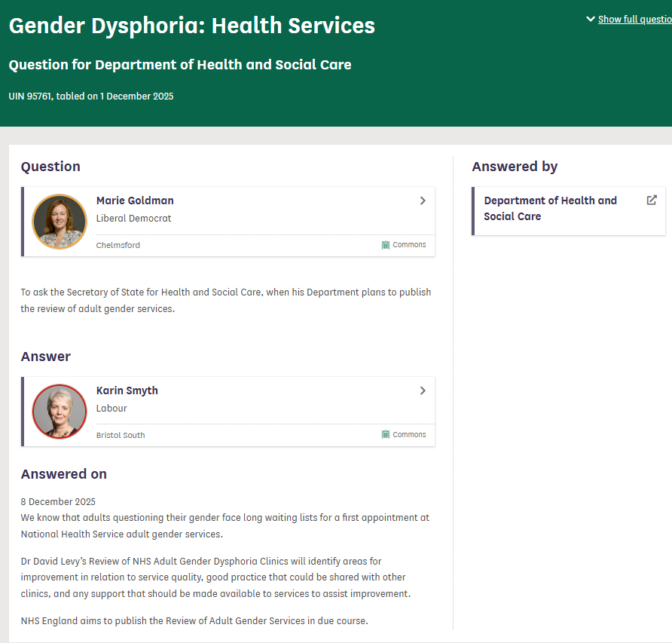The height and width of the screenshot is (643, 672).
Task: Open Marie Goldman's member profile by name
Action: (135, 201)
